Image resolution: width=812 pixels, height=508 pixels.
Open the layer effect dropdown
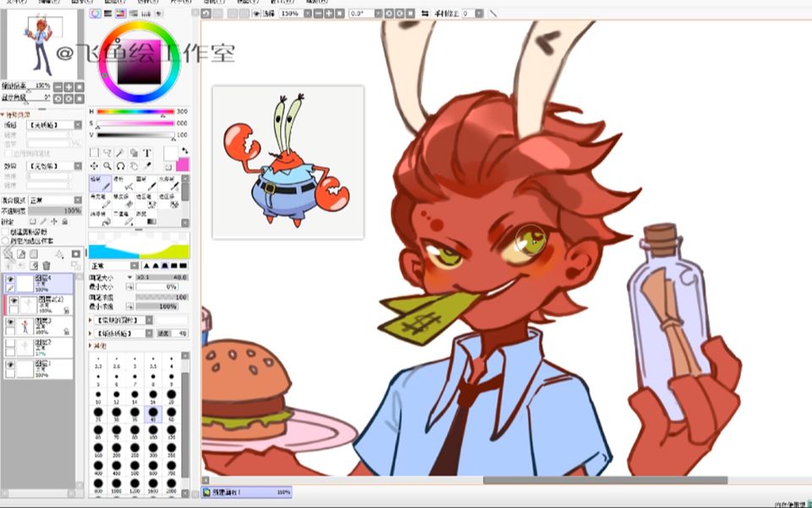[x=54, y=166]
